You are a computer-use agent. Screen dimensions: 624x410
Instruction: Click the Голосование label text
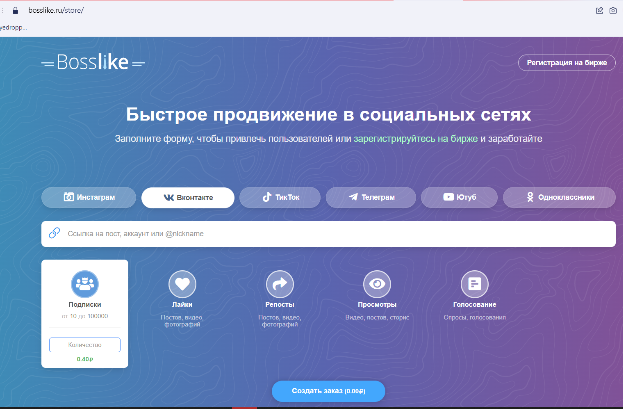(474, 305)
